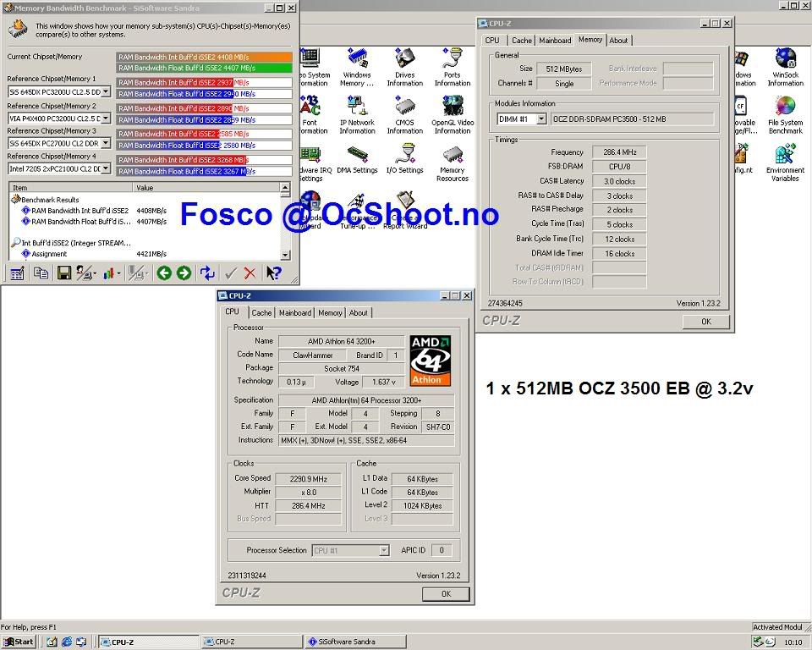Click OK in the CPU-Z memory window
This screenshot has width=812, height=650.
705,322
